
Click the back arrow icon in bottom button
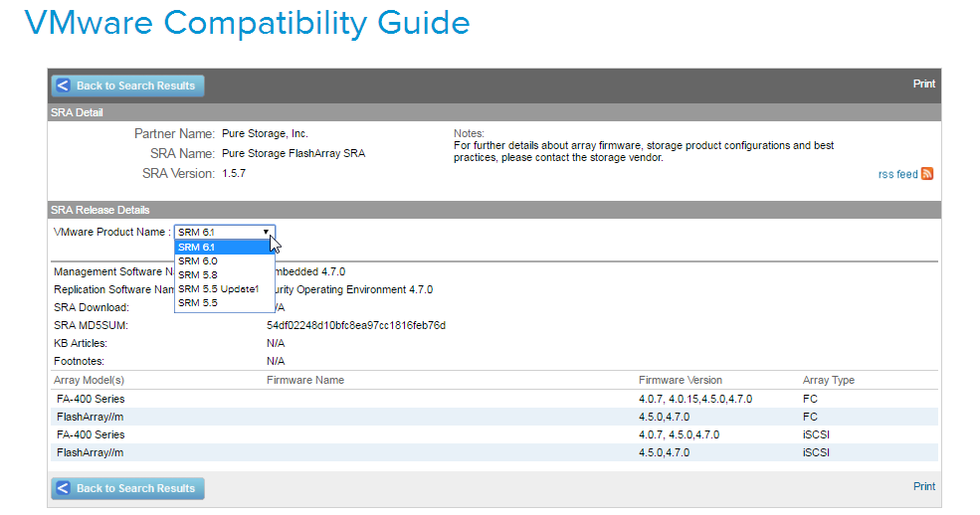tap(63, 488)
